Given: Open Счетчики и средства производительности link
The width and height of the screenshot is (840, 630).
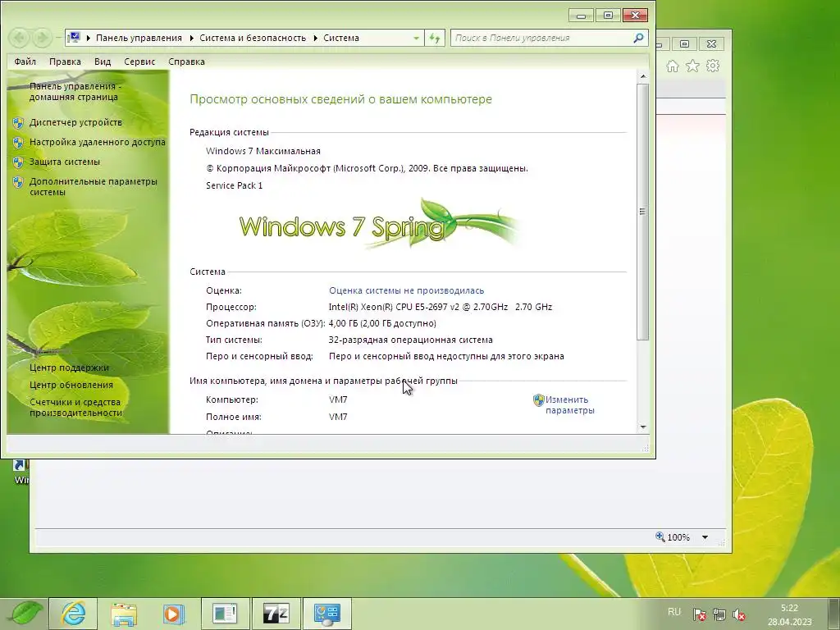Looking at the screenshot, I should point(75,408).
